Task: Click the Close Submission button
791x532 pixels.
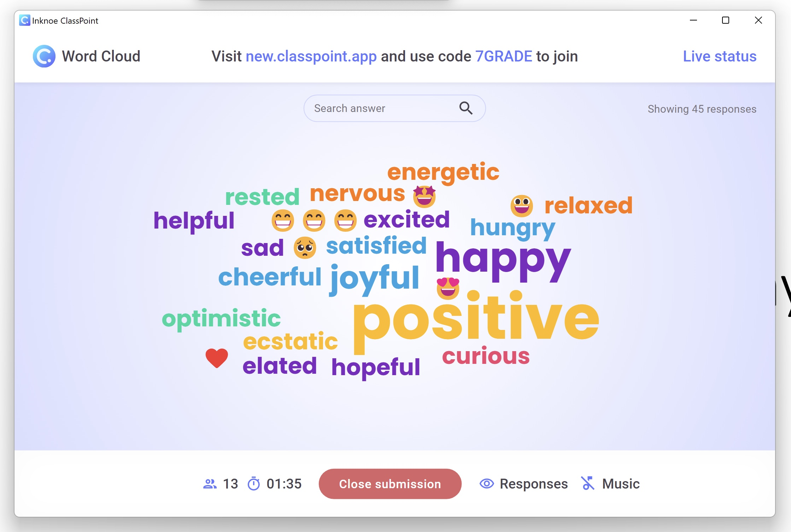Action: (389, 483)
